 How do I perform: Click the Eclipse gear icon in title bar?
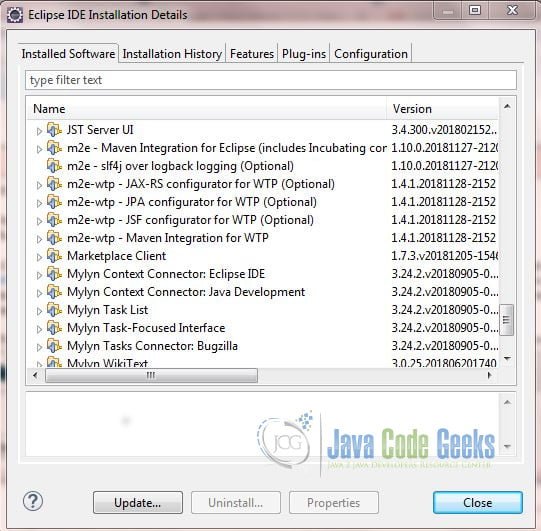coord(15,15)
